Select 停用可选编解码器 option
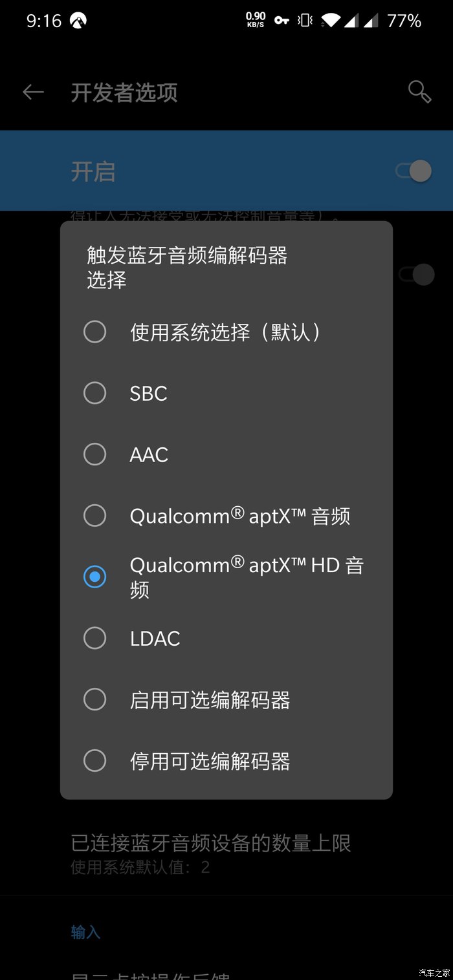453x980 pixels. coord(226,761)
